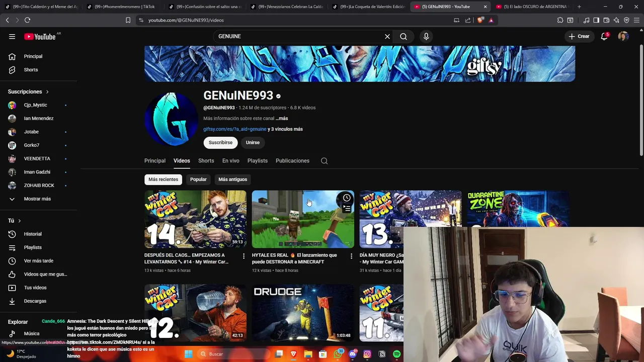Switch to the En vivo channel tab
This screenshot has height=362, width=644.
231,161
